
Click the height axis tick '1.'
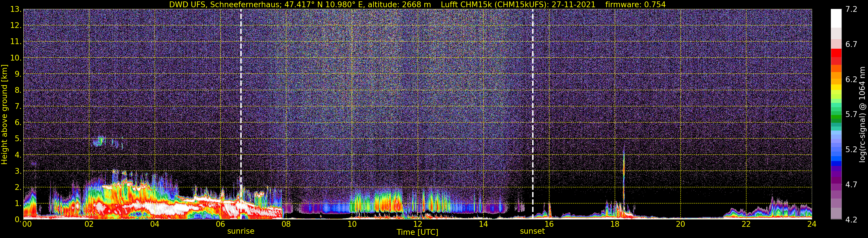pos(18,203)
